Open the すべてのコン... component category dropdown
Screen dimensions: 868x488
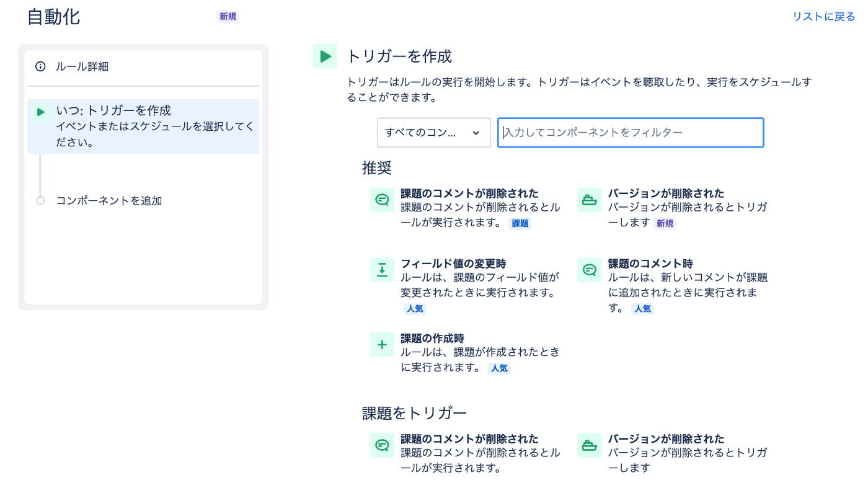tap(434, 133)
